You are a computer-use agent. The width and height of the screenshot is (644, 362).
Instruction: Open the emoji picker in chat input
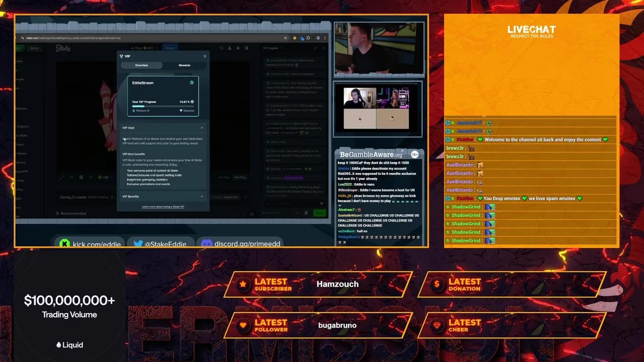(x=321, y=203)
